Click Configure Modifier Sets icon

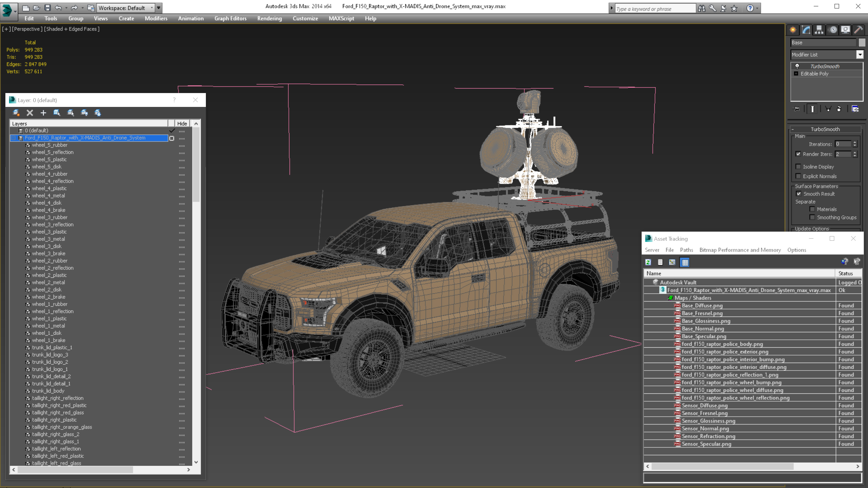(855, 109)
